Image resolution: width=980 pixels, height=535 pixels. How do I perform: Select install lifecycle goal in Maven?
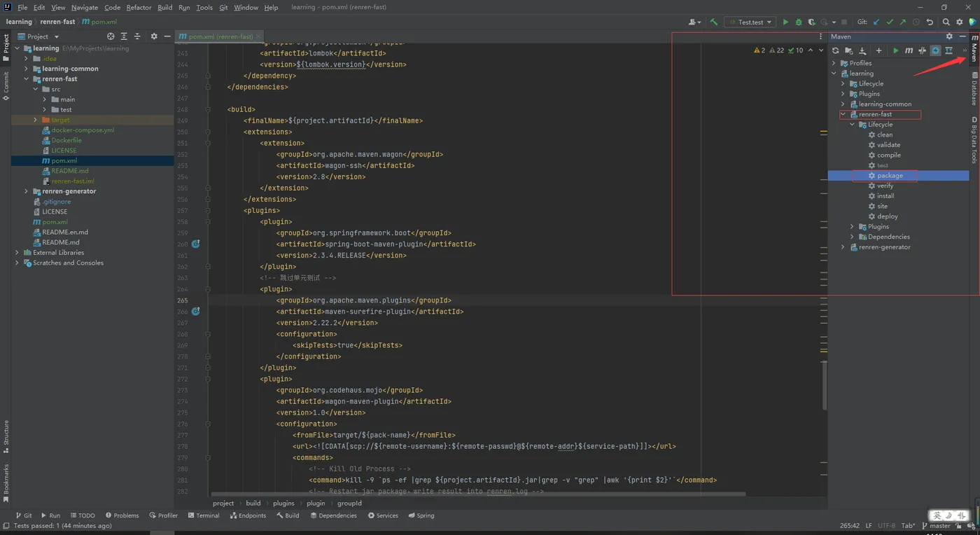pyautogui.click(x=885, y=196)
